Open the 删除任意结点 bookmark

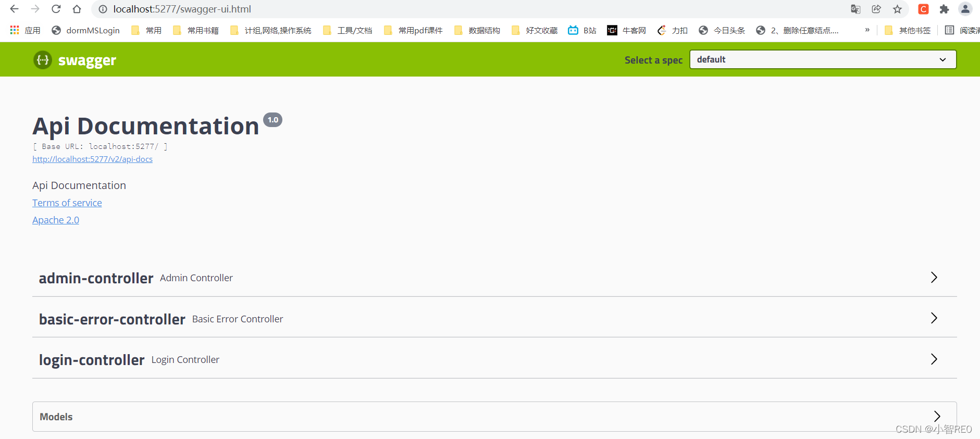coord(798,30)
